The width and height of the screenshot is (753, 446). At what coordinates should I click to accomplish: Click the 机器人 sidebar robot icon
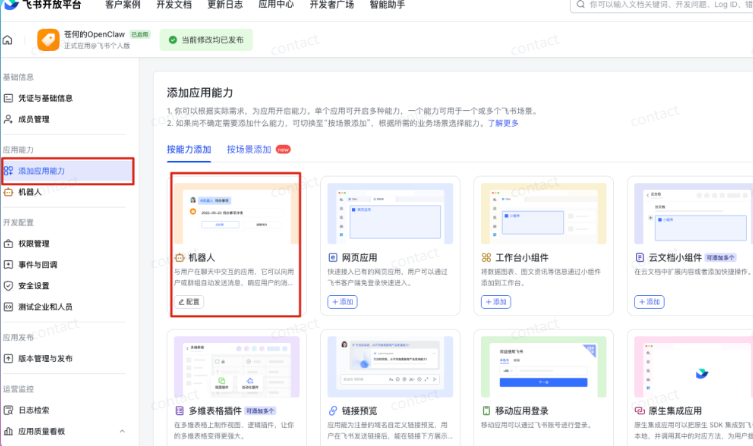point(9,191)
